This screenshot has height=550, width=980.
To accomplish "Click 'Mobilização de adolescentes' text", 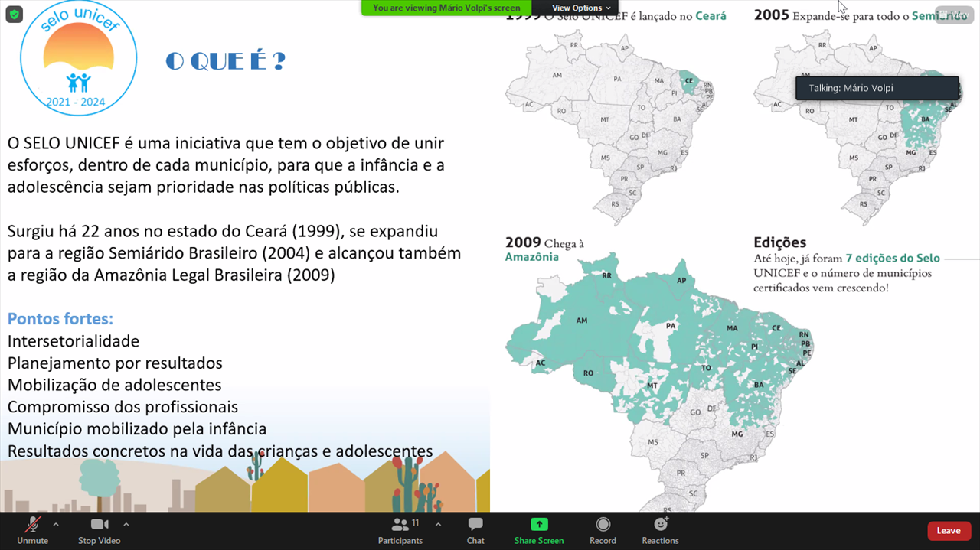I will point(115,385).
